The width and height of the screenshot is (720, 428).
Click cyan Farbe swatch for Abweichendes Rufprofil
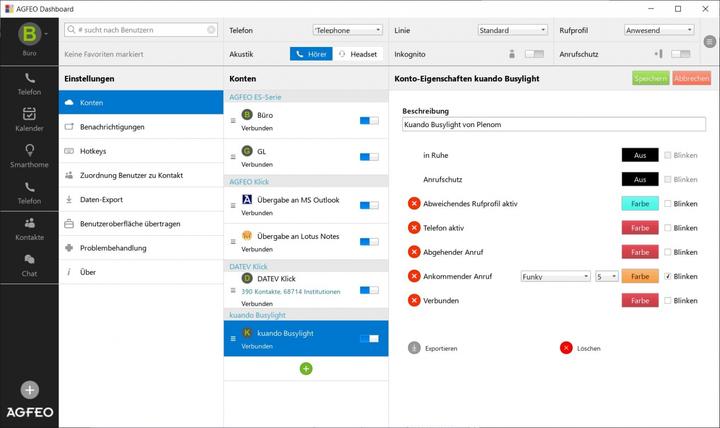640,203
